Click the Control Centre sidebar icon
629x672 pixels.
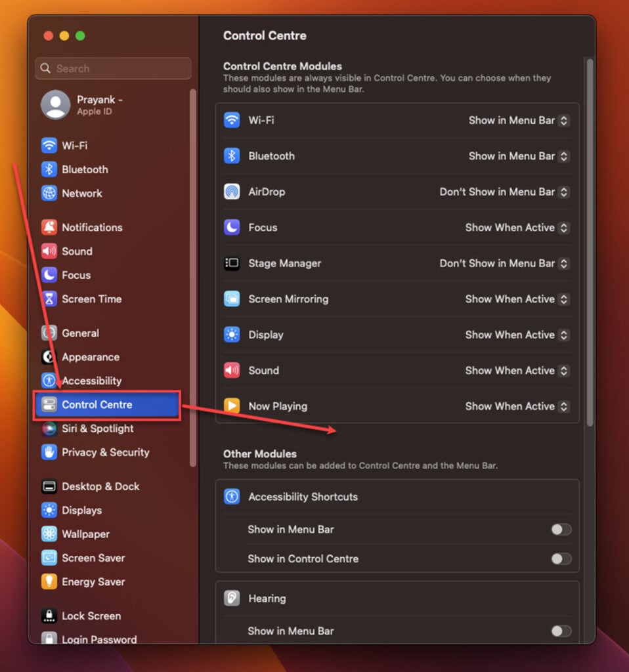[x=49, y=404]
